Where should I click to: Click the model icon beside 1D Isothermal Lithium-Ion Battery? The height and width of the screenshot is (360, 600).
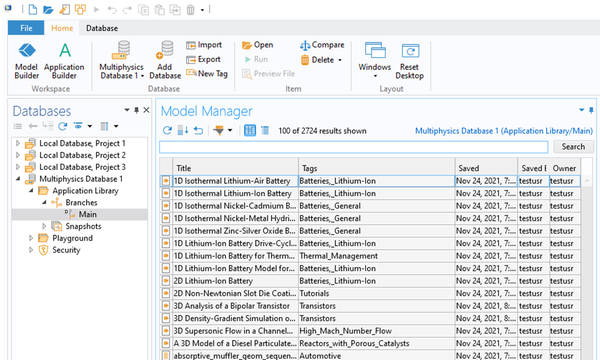coord(166,194)
